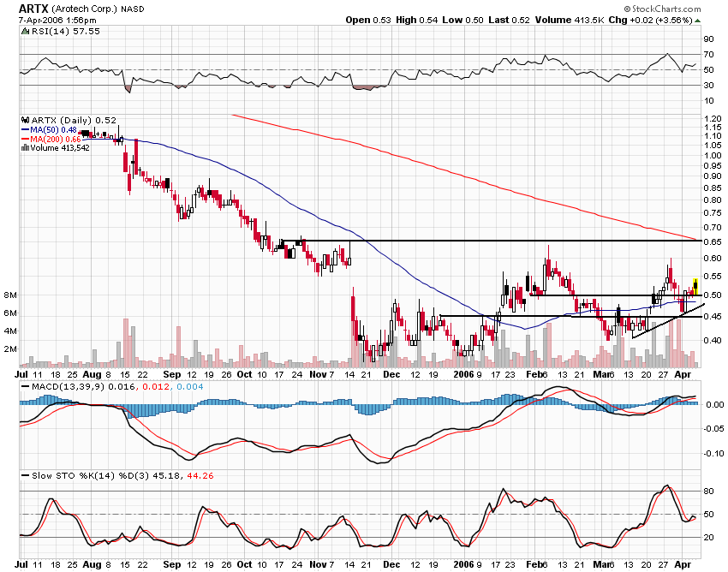Select the Open 0.53 value

pyautogui.click(x=368, y=20)
